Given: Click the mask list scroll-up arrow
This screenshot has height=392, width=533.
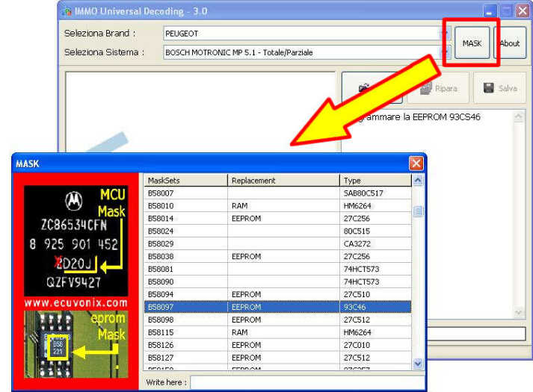Looking at the screenshot, I should tap(418, 180).
